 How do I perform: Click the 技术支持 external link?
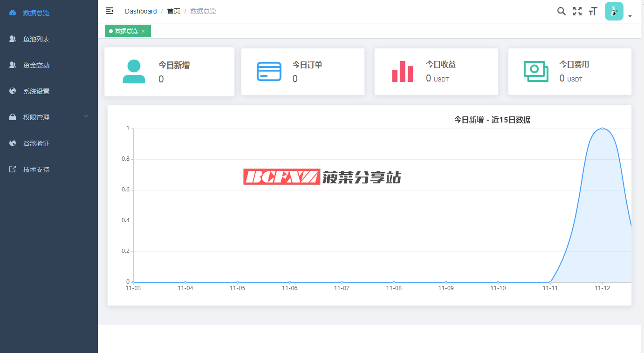point(36,170)
